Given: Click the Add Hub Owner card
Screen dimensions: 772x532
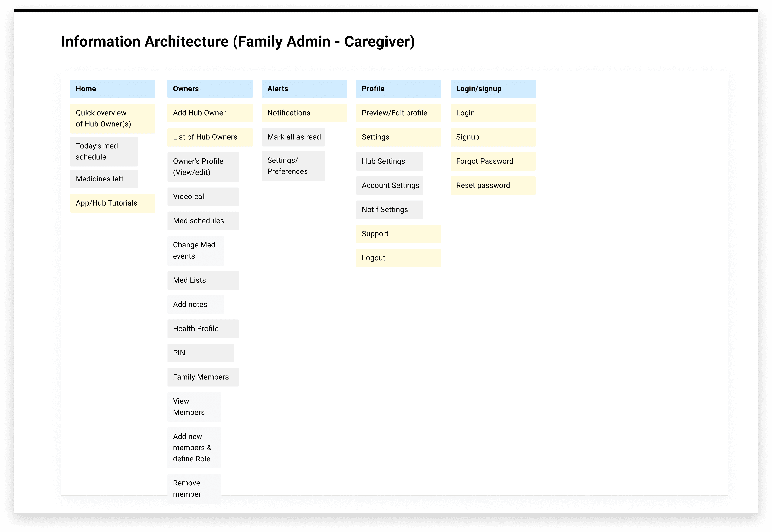Looking at the screenshot, I should pyautogui.click(x=210, y=113).
